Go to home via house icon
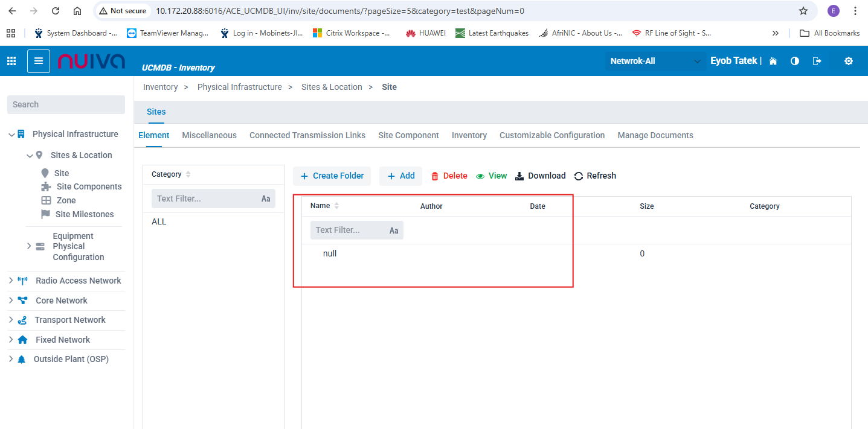 [773, 61]
